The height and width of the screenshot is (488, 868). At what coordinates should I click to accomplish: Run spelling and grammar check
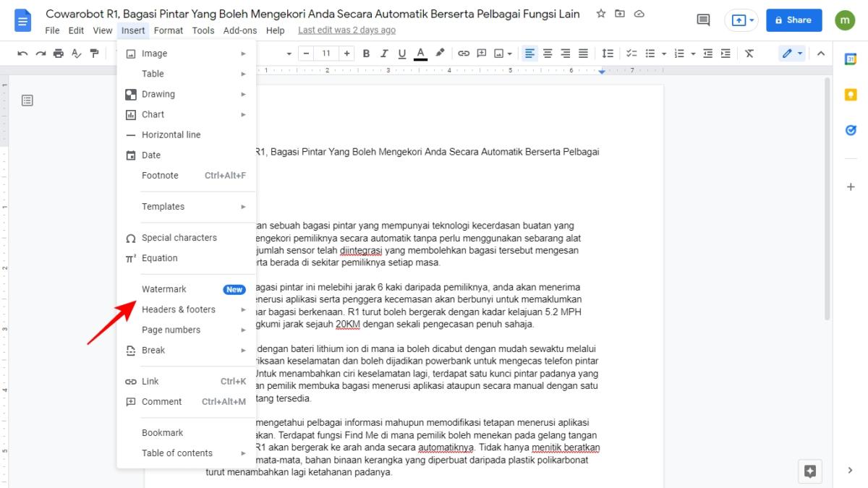pos(77,53)
